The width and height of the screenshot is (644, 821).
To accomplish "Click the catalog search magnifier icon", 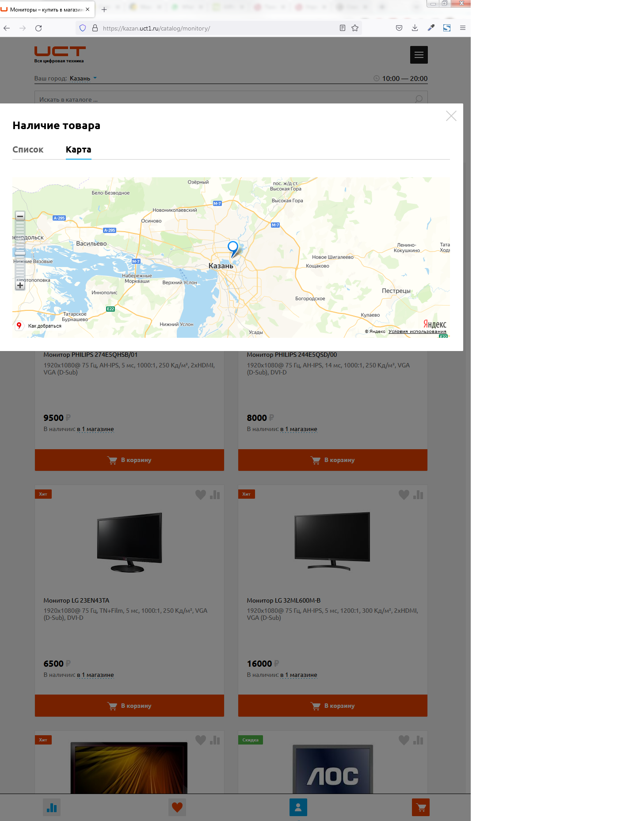I will click(419, 99).
